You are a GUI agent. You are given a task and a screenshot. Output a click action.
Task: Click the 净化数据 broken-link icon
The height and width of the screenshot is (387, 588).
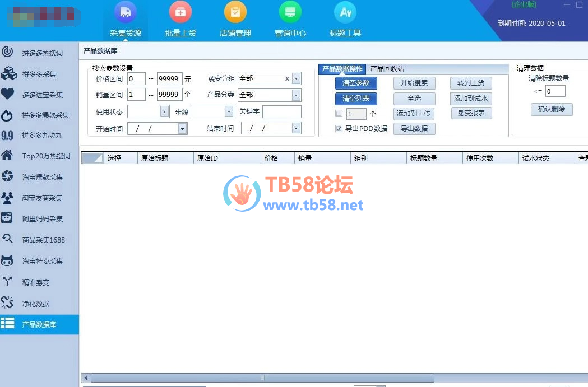click(7, 302)
